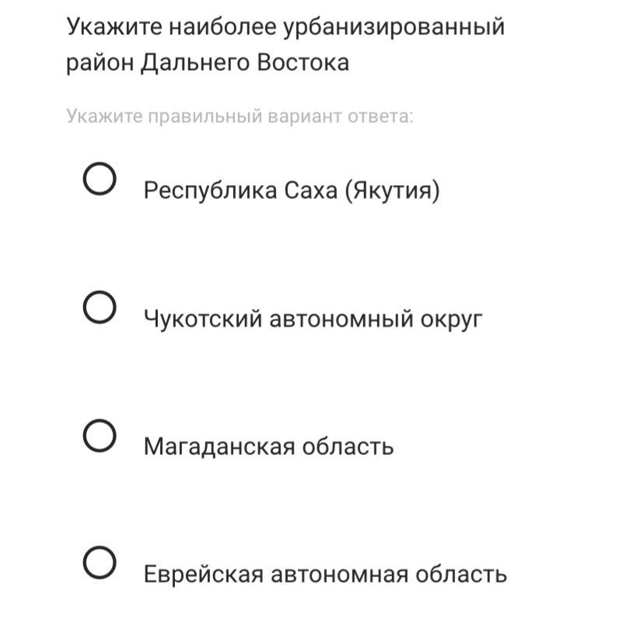Mark the Магаданская область radio button
The image size is (644, 644).
point(100,436)
